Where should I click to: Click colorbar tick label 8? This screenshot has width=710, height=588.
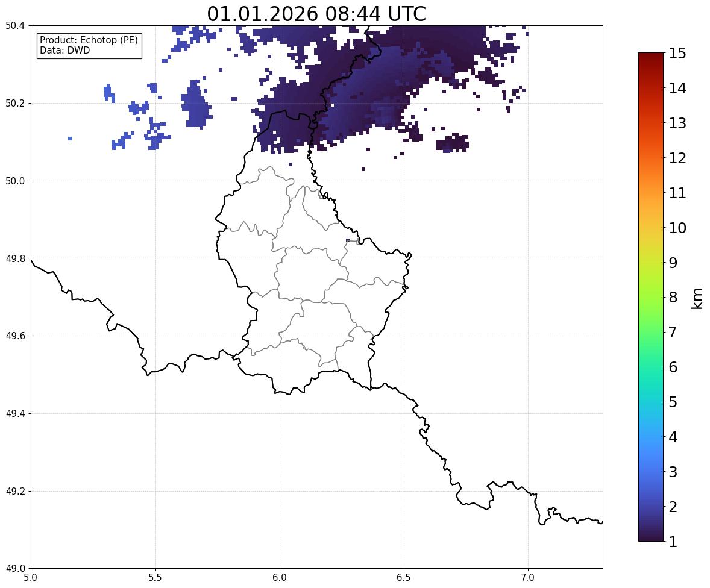(x=673, y=297)
